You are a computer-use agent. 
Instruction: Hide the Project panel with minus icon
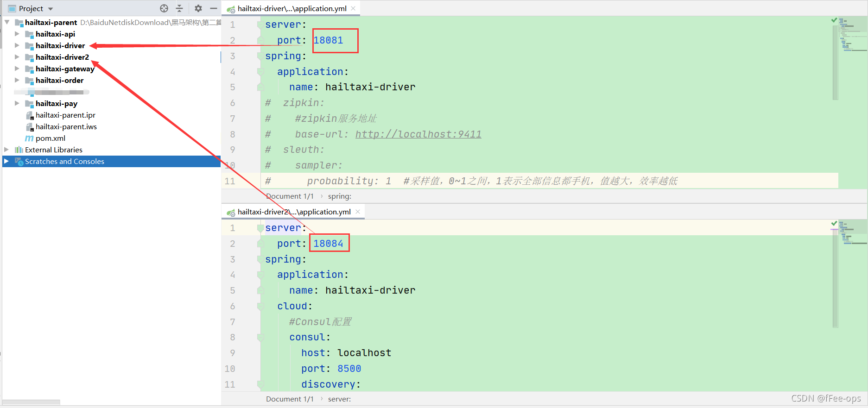tap(214, 8)
